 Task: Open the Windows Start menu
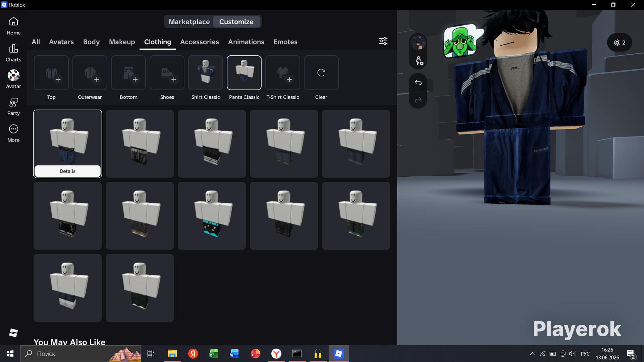click(x=10, y=354)
